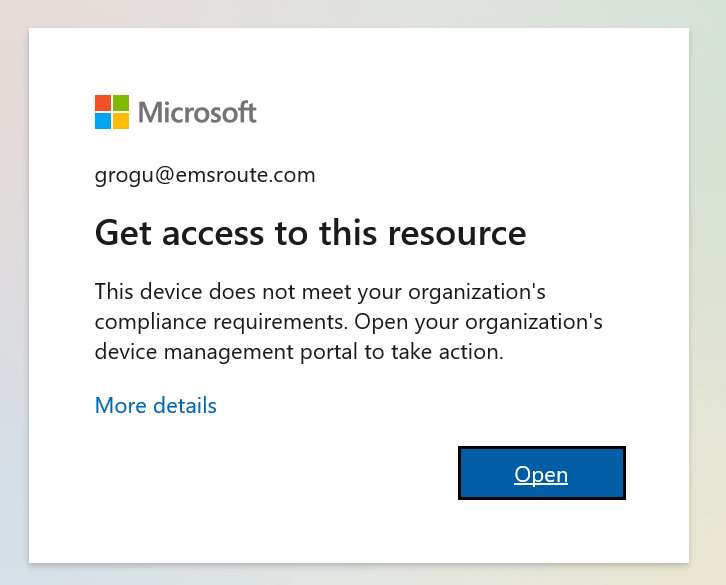Click the "Get access to this resource" heading

[x=310, y=233]
